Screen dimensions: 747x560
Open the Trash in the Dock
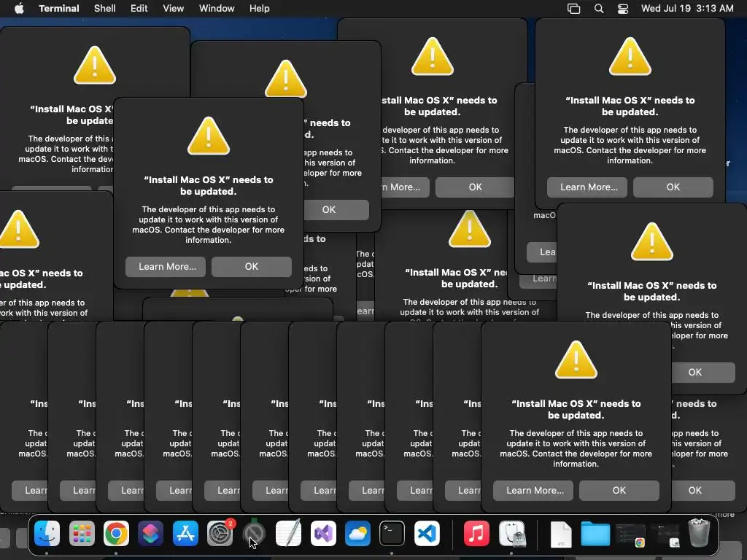[x=699, y=533]
